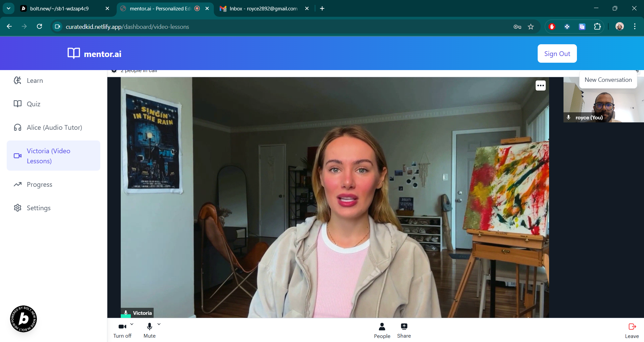
Task: Click the red hand ad-blocker extension icon
Action: point(552,26)
